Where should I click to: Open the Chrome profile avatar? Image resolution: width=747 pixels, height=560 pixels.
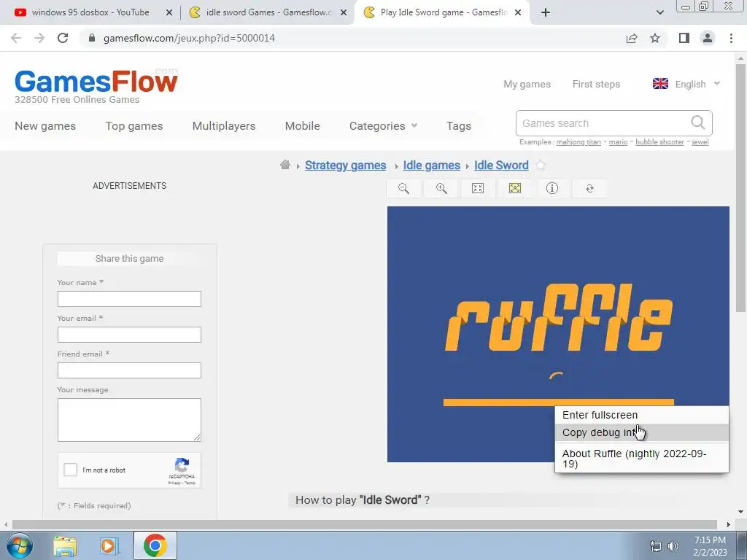click(708, 38)
